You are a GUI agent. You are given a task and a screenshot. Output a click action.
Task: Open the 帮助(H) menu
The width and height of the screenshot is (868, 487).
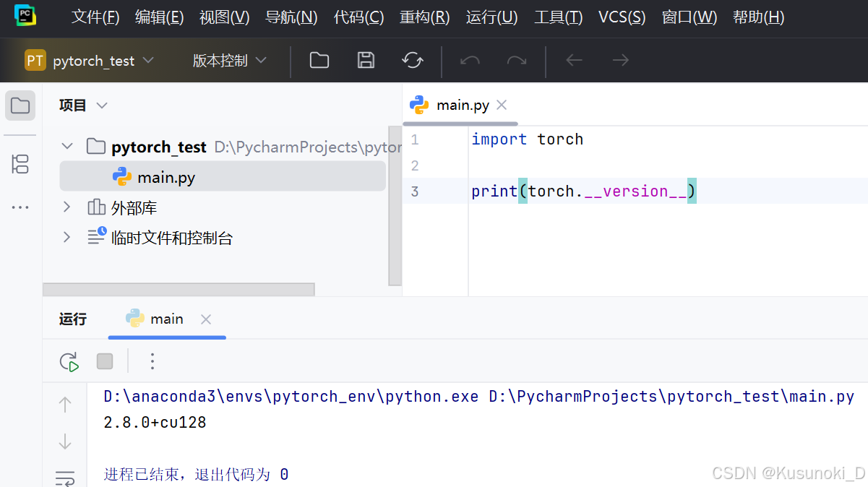pos(758,17)
